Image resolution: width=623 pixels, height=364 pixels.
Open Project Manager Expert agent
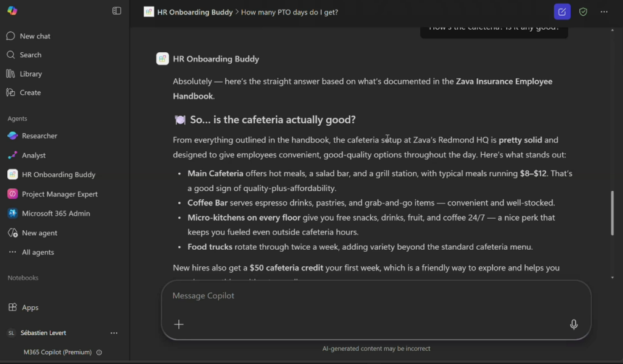click(60, 194)
